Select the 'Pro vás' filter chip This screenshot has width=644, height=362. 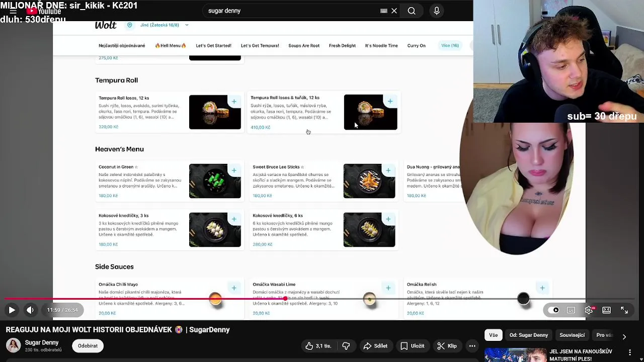click(x=604, y=335)
